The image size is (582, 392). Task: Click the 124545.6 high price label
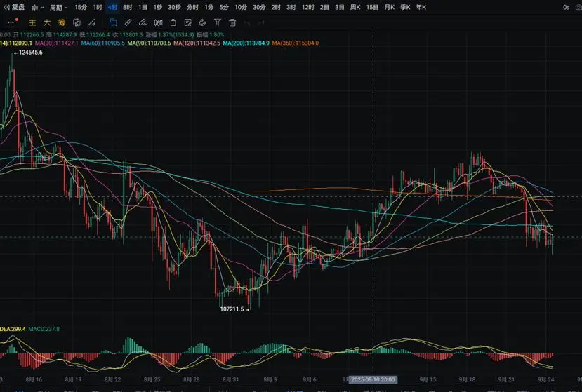tap(30, 53)
